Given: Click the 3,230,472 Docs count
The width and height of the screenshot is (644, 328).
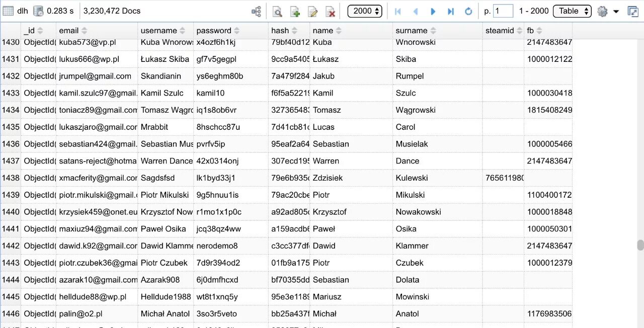Looking at the screenshot, I should (112, 11).
